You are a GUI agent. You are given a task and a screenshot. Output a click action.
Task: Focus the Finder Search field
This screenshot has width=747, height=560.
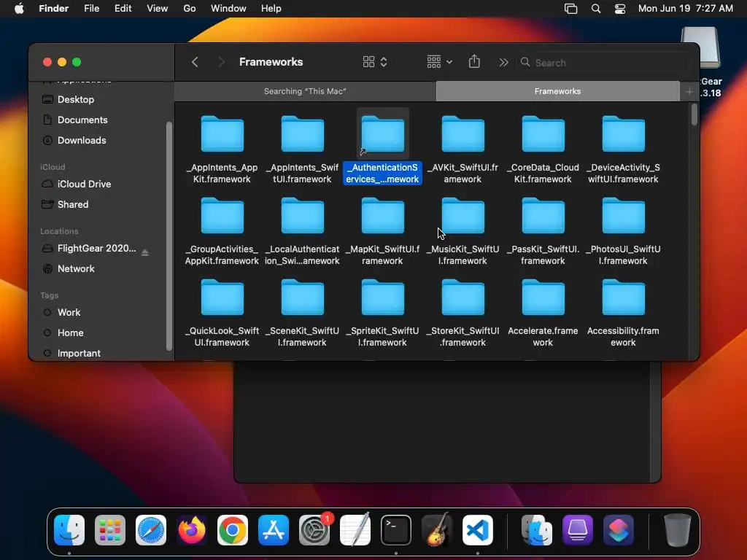604,63
